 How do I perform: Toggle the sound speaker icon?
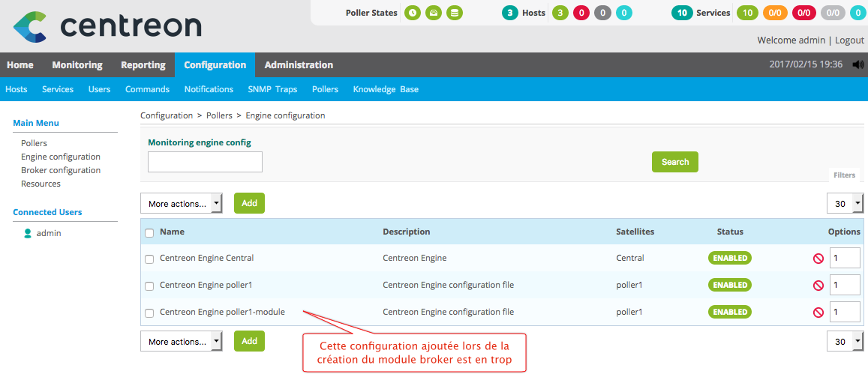pyautogui.click(x=858, y=64)
